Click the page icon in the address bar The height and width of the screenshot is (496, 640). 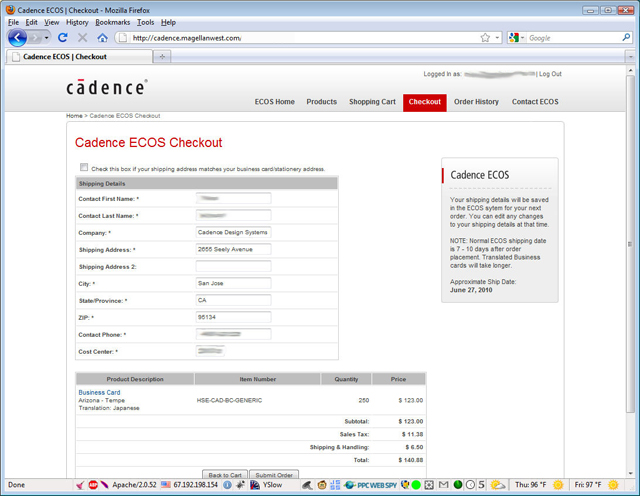tap(123, 38)
